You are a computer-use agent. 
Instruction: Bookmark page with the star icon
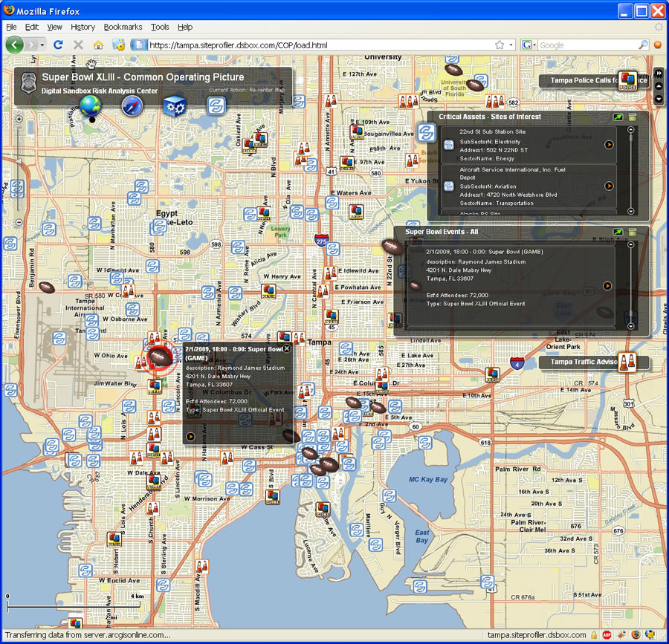click(x=500, y=45)
